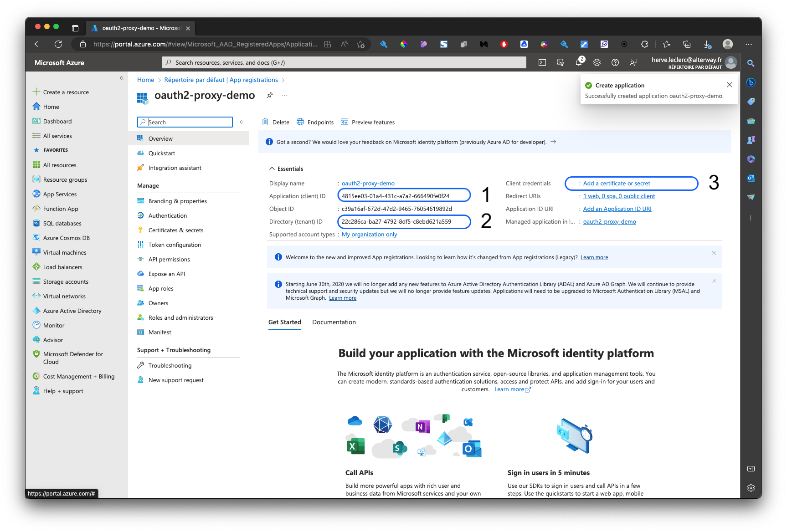Click Add an Application ID URI link
This screenshot has width=787, height=532.
(x=617, y=209)
